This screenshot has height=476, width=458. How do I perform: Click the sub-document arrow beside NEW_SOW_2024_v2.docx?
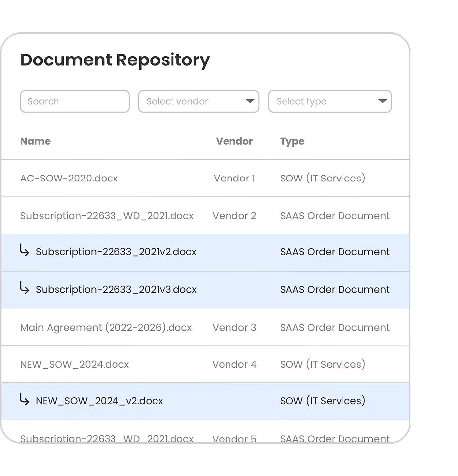click(25, 399)
